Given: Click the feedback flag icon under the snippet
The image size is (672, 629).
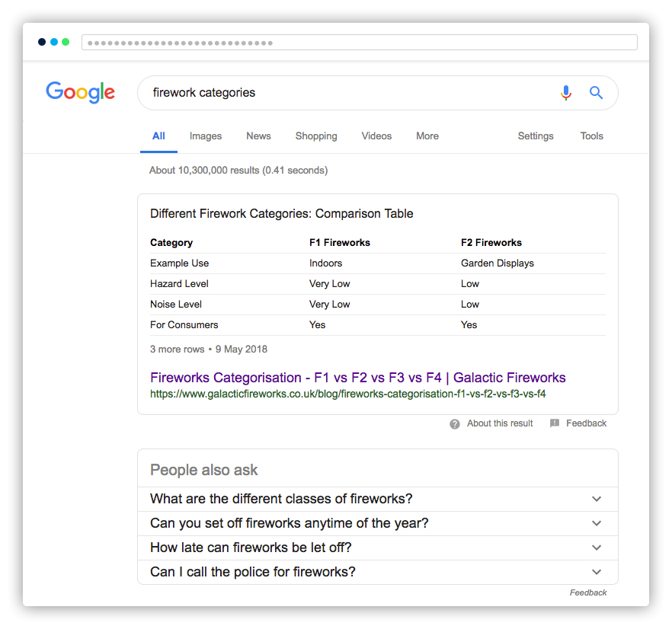Looking at the screenshot, I should point(555,423).
